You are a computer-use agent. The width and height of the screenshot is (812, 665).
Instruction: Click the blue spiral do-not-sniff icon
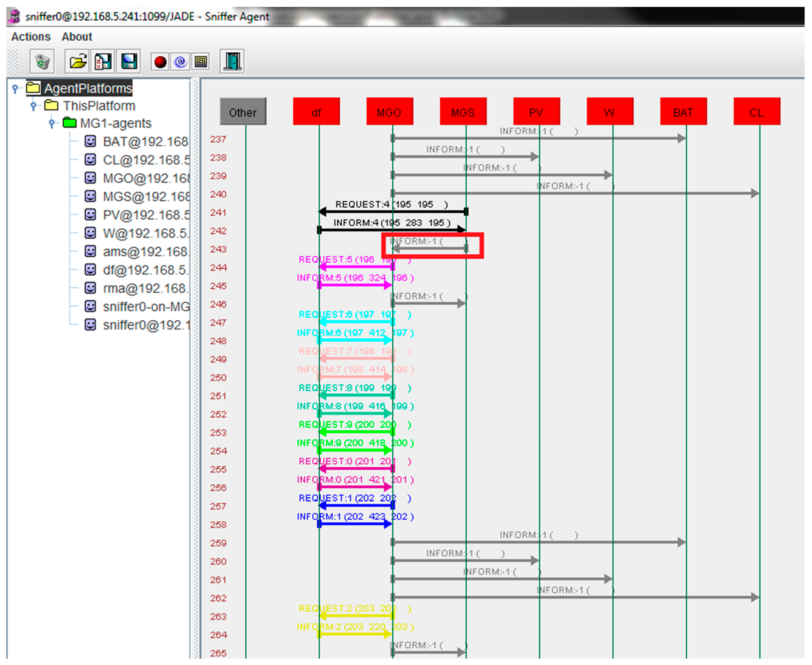(x=180, y=62)
